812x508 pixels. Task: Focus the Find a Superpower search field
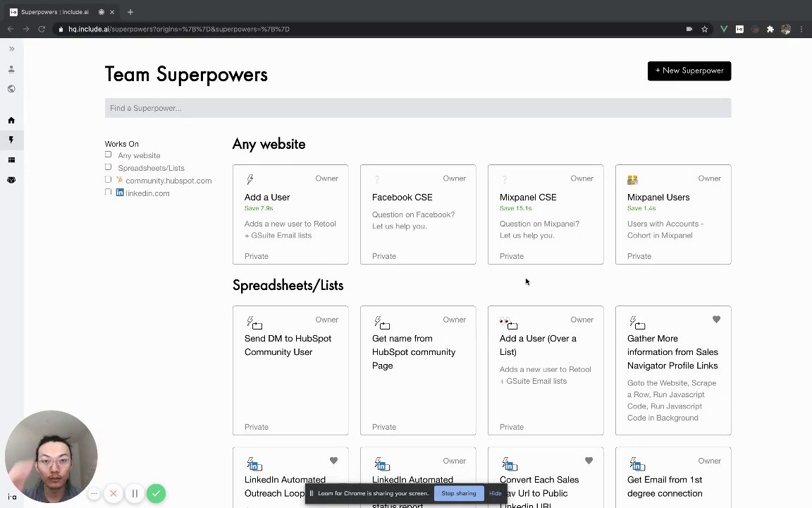[418, 108]
